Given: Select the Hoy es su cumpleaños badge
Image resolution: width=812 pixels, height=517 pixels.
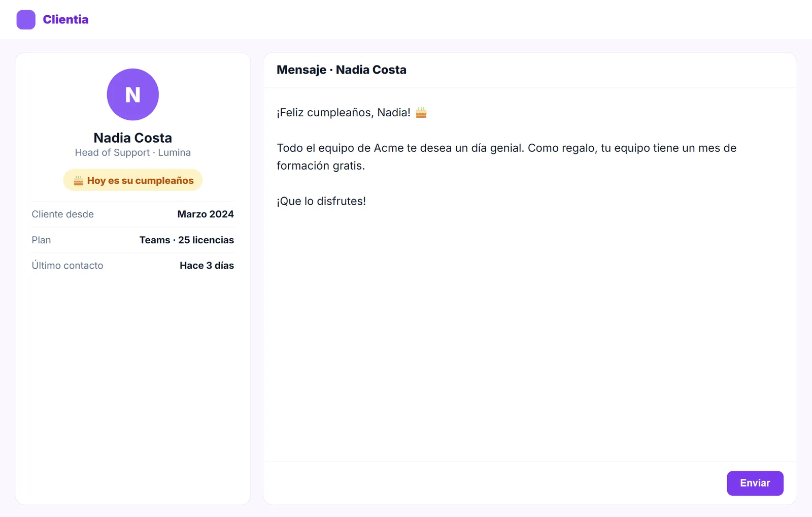Looking at the screenshot, I should click(x=133, y=180).
